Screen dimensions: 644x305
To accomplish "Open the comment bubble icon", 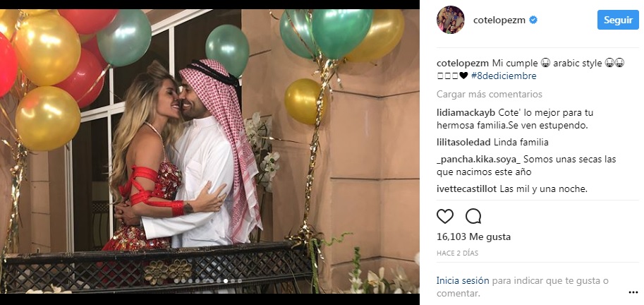I will point(473,216).
